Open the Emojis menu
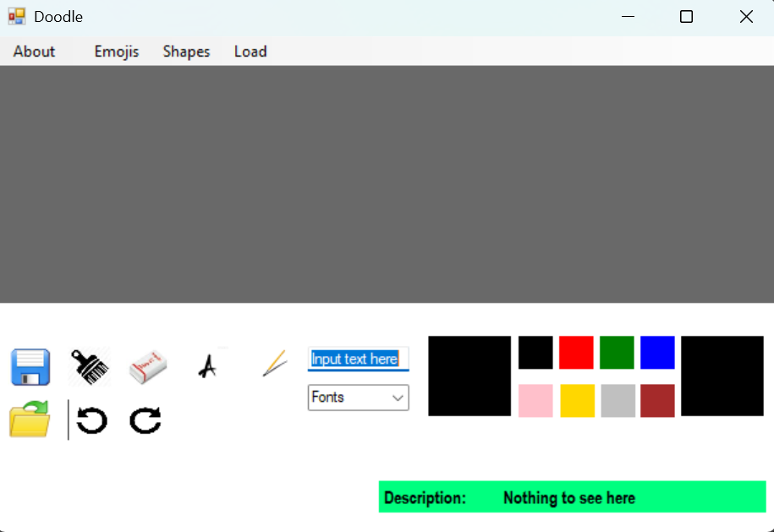 (117, 52)
